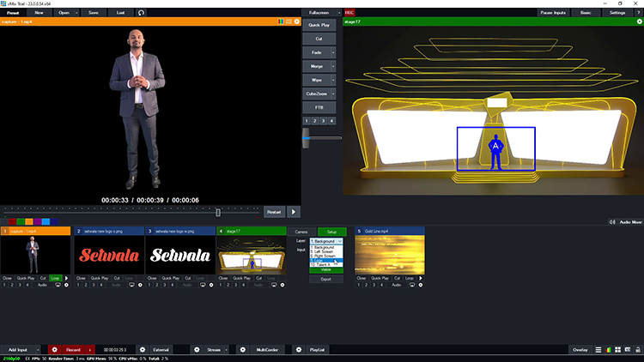Toggle Audio on capture input 1
644x362 pixels.
42,285
